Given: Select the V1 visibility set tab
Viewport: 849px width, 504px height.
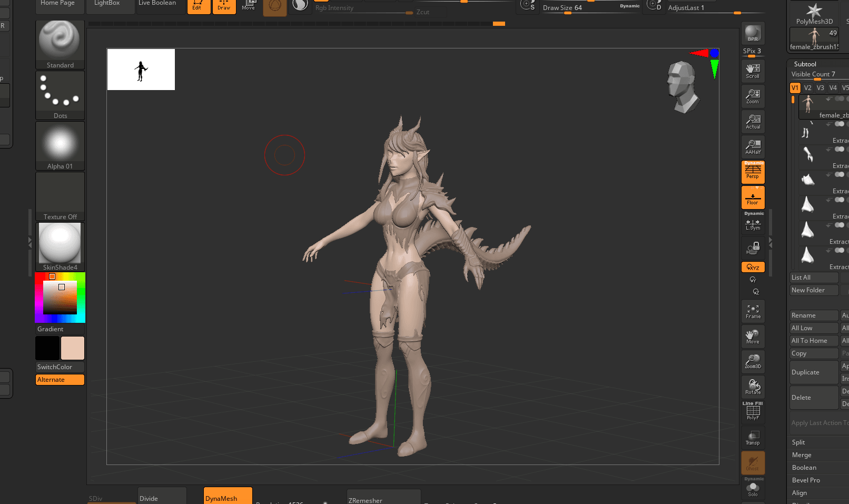Looking at the screenshot, I should pyautogui.click(x=795, y=88).
